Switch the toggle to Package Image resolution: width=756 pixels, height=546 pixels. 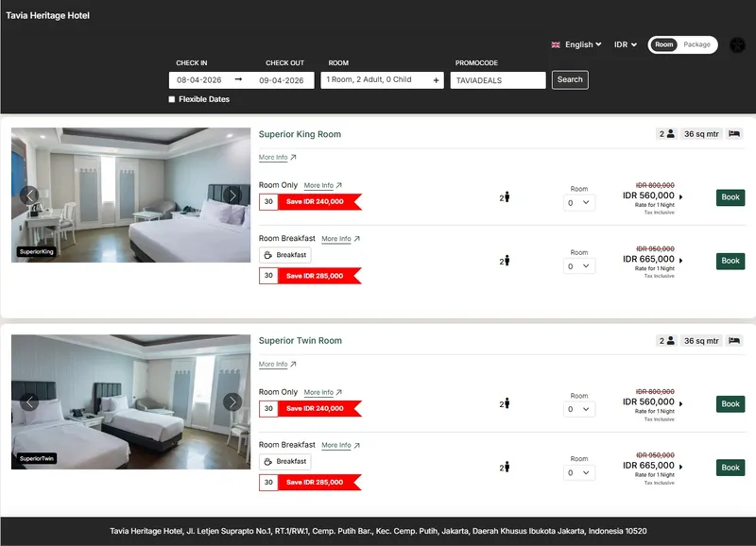pyautogui.click(x=697, y=44)
